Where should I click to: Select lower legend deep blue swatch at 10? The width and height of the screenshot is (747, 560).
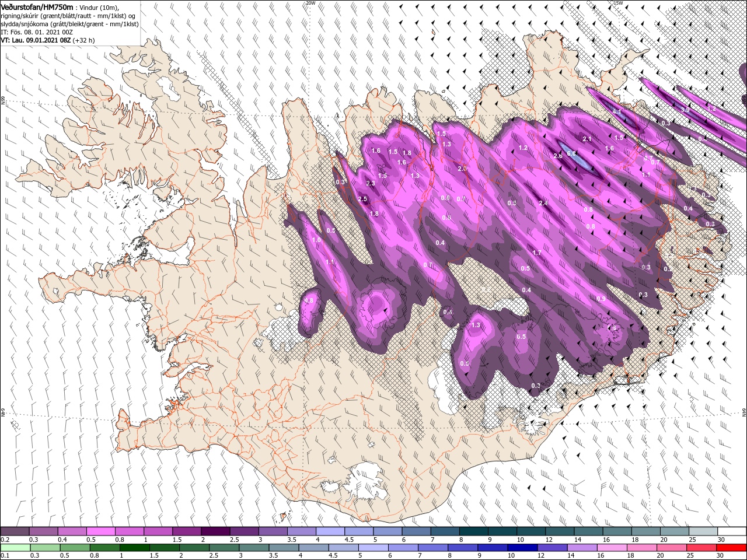click(x=522, y=547)
